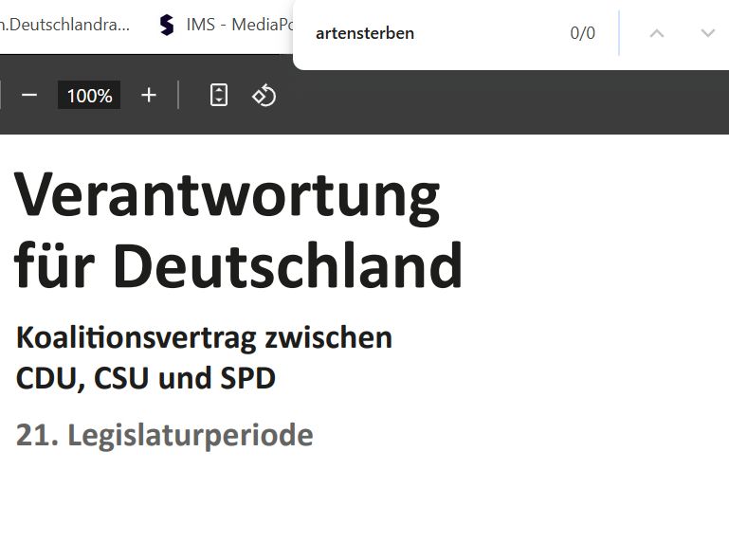Click the text CDU, CSU und SPD

(x=146, y=378)
